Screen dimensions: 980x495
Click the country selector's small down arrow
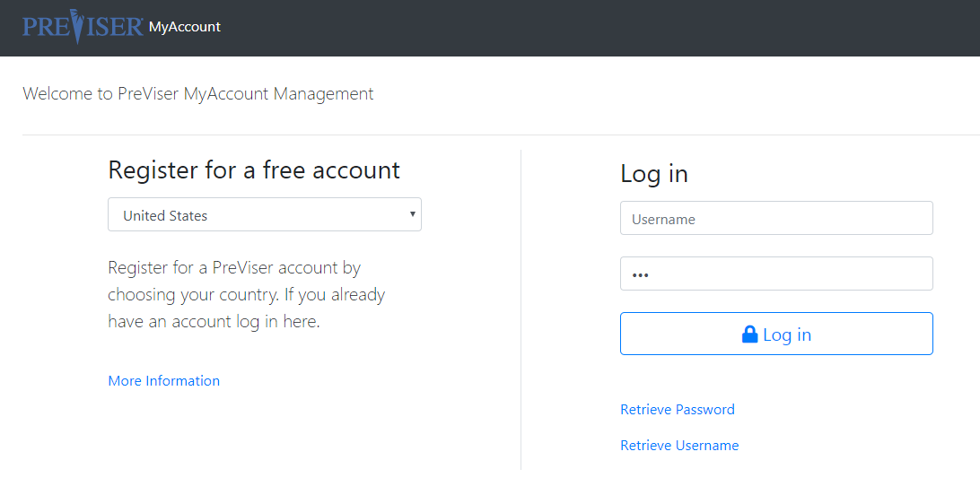point(413,214)
